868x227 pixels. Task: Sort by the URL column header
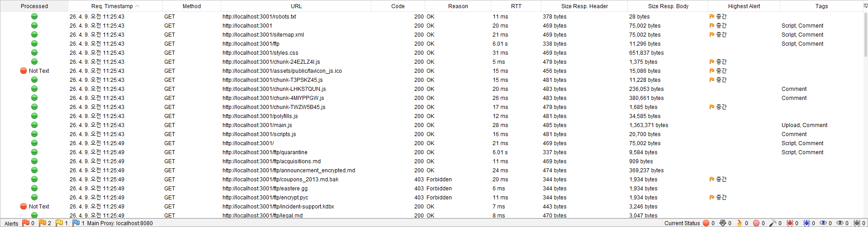pos(296,6)
